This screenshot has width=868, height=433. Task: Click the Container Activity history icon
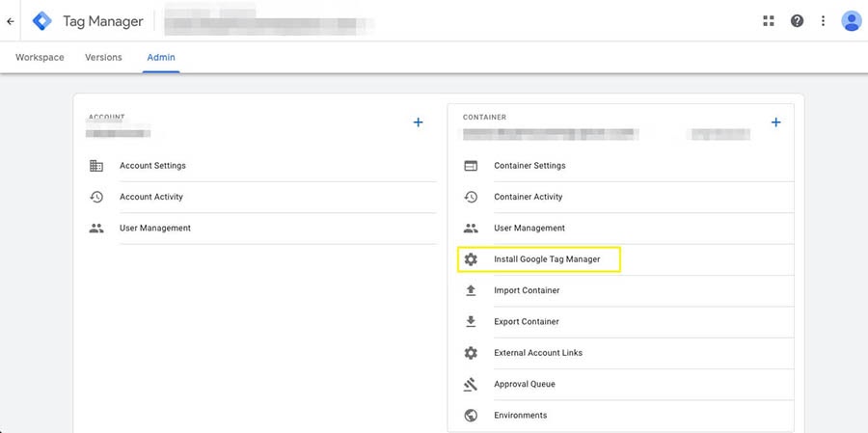pyautogui.click(x=471, y=197)
